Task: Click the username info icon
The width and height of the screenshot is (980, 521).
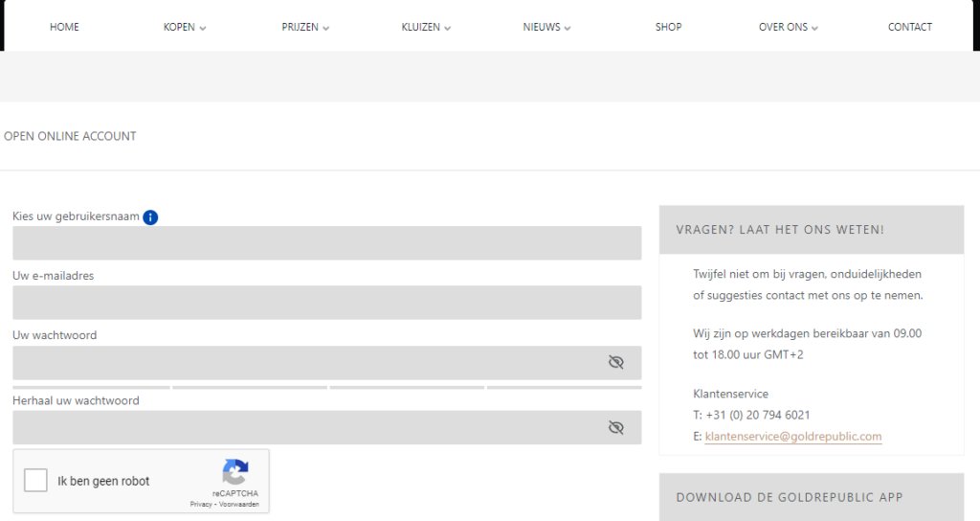Action: (150, 217)
